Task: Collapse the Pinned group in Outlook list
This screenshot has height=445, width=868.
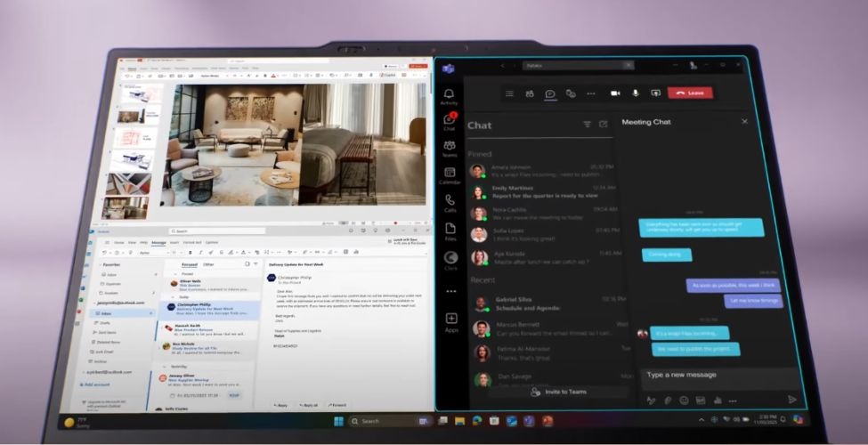Action: [175, 274]
